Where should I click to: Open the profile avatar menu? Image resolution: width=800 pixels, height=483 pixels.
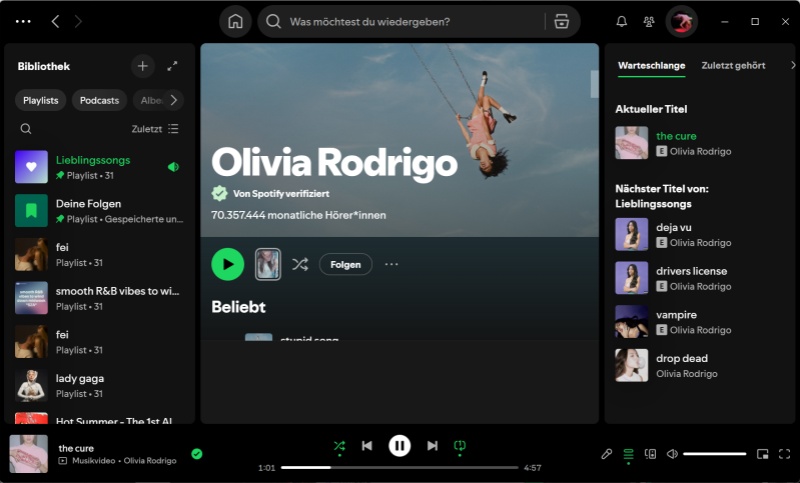681,21
